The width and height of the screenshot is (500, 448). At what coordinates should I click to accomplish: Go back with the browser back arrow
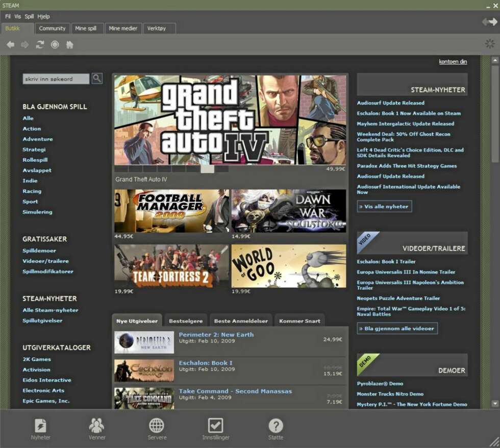[x=11, y=44]
